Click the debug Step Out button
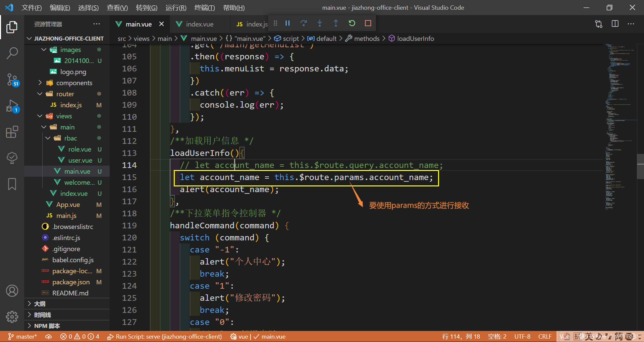 point(336,23)
